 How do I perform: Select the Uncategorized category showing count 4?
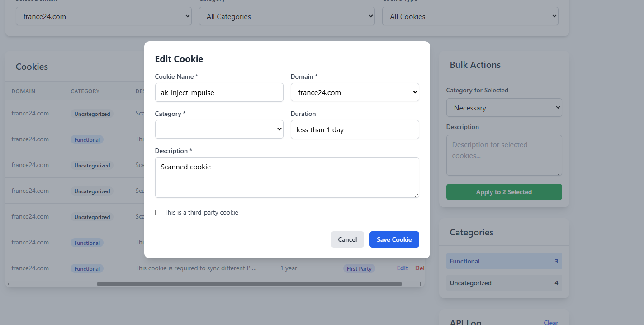[x=504, y=283]
